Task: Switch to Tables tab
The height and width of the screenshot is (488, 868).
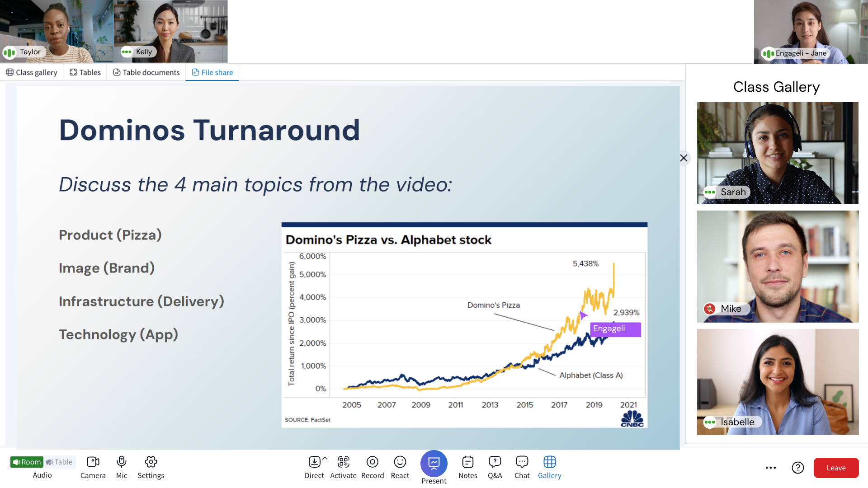Action: (x=85, y=72)
